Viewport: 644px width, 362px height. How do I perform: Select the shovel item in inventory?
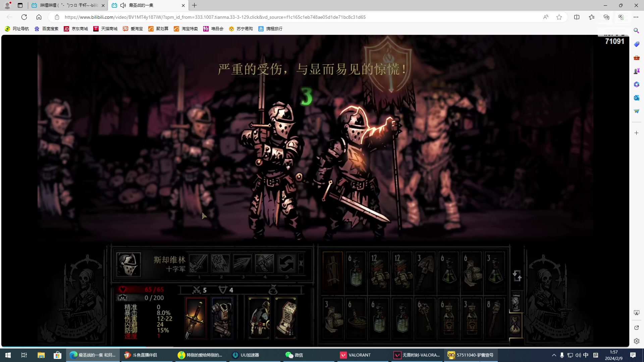pos(426,271)
